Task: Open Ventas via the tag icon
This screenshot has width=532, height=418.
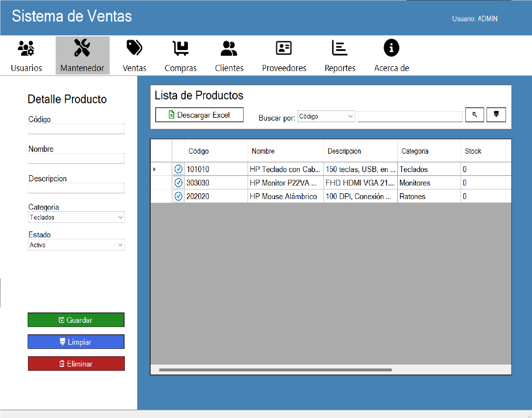Action: (134, 48)
